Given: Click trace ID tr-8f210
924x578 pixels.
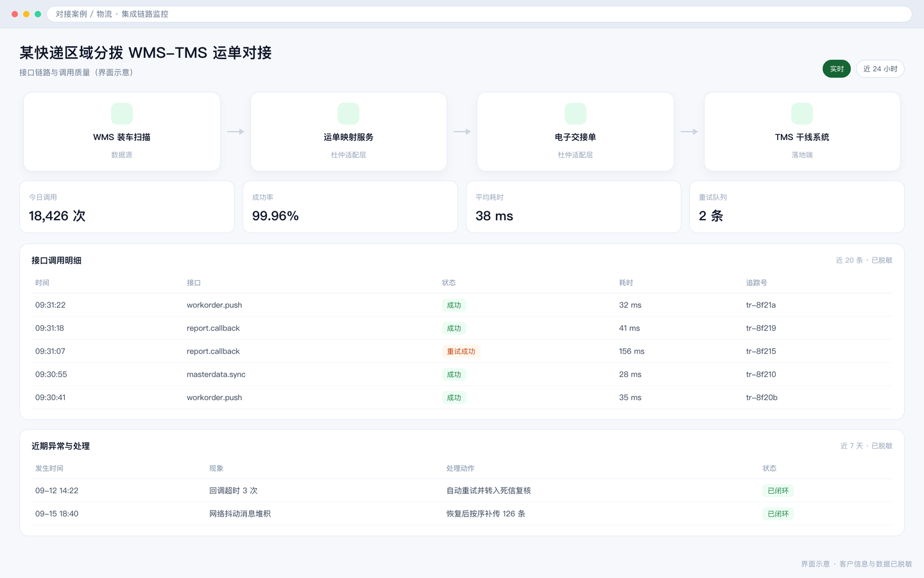Looking at the screenshot, I should point(761,374).
